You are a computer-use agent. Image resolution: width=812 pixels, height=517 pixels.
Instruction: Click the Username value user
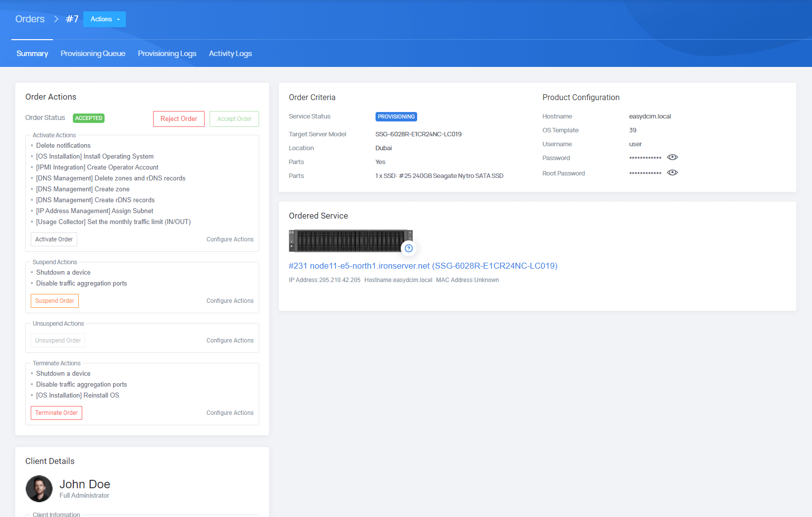[636, 144]
